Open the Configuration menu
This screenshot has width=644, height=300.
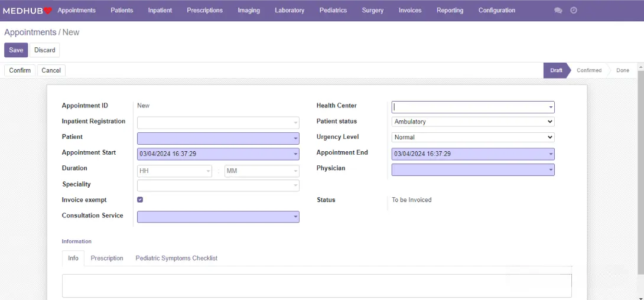coord(497,10)
